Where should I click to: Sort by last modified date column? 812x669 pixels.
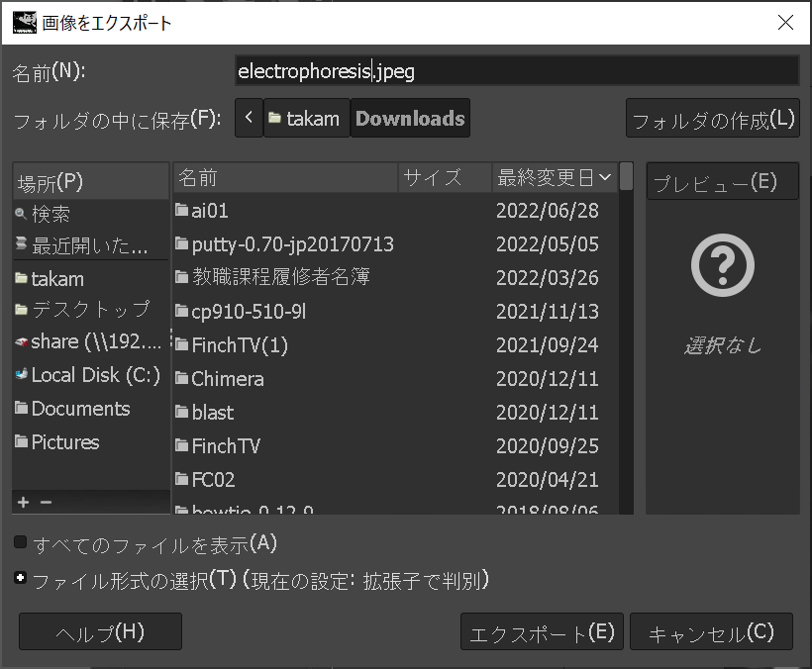coord(555,178)
